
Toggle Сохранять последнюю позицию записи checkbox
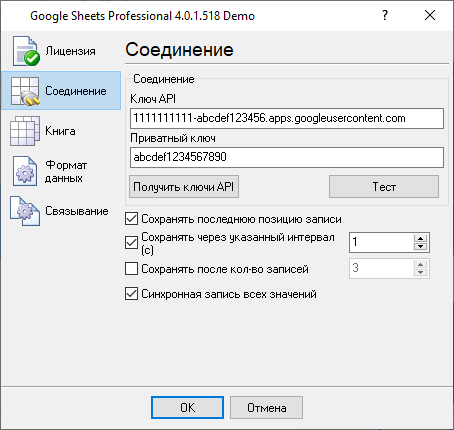[131, 219]
